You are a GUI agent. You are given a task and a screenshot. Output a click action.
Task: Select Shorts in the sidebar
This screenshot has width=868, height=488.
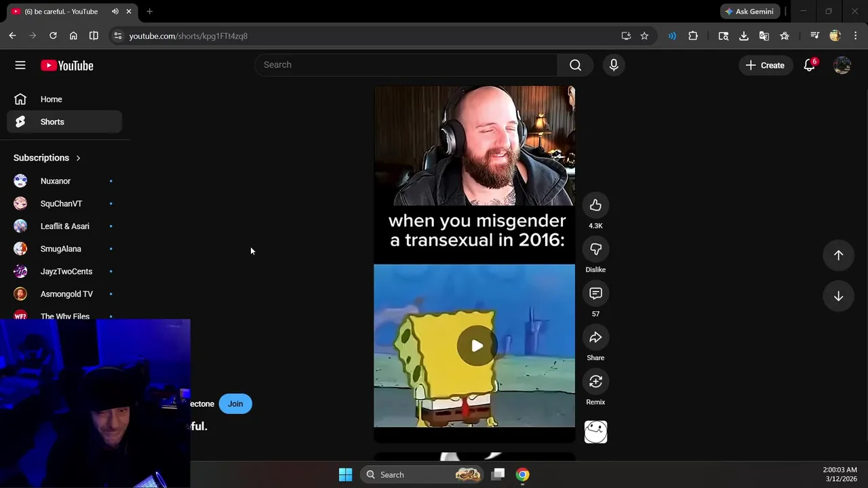click(64, 122)
